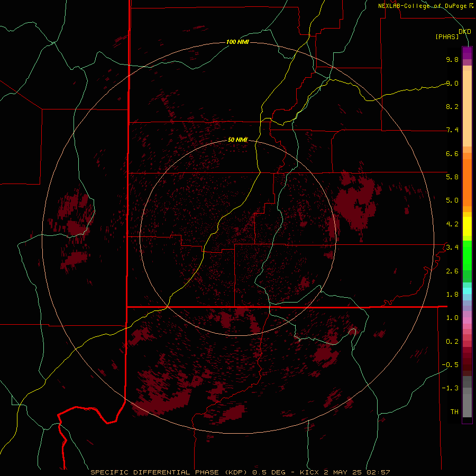476x476 pixels.
Task: Click the -1.3 scale value
Action: coord(450,388)
